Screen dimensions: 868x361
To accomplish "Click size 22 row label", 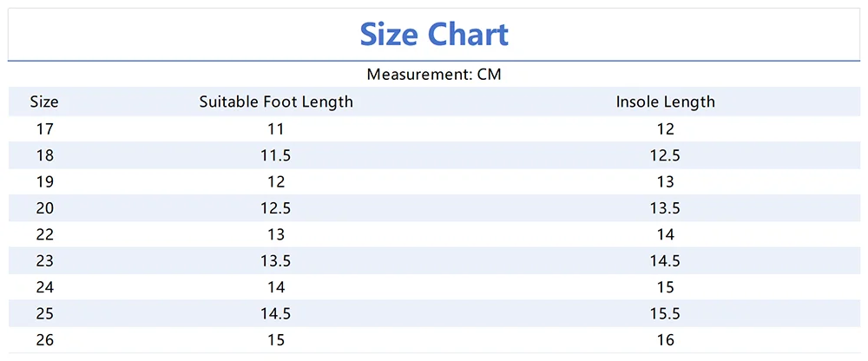I will pos(44,234).
